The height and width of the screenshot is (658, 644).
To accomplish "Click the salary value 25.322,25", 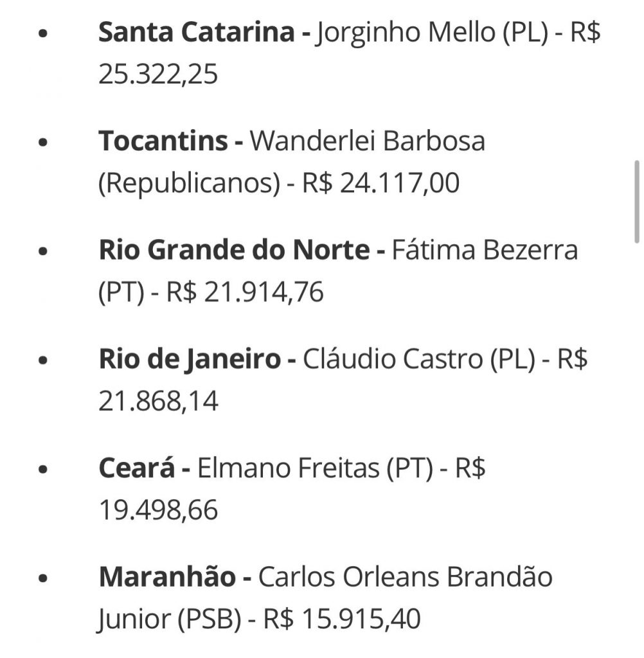I will click(158, 75).
